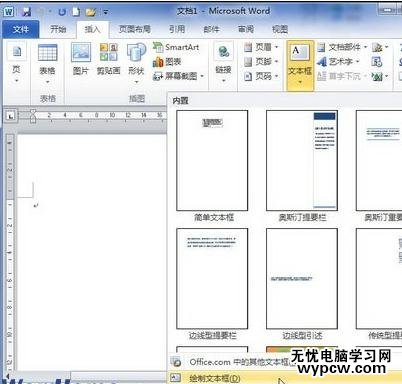402x384 pixels.
Task: Open the 引用 references tab
Action: click(177, 29)
